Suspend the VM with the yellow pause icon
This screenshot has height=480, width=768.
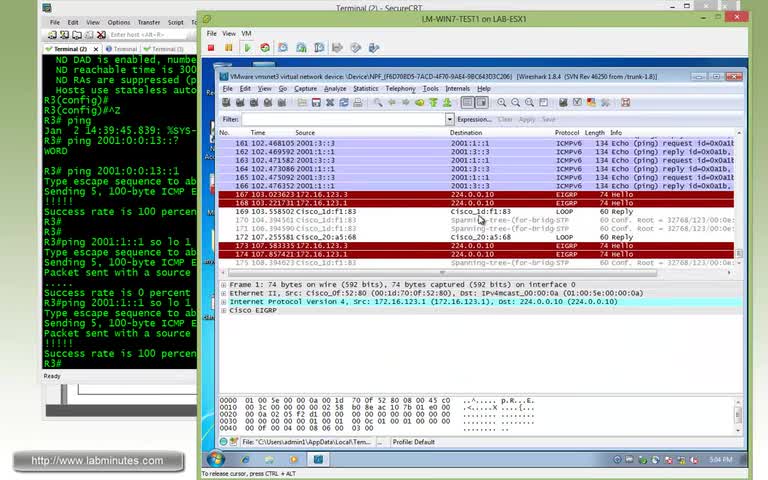pos(229,48)
